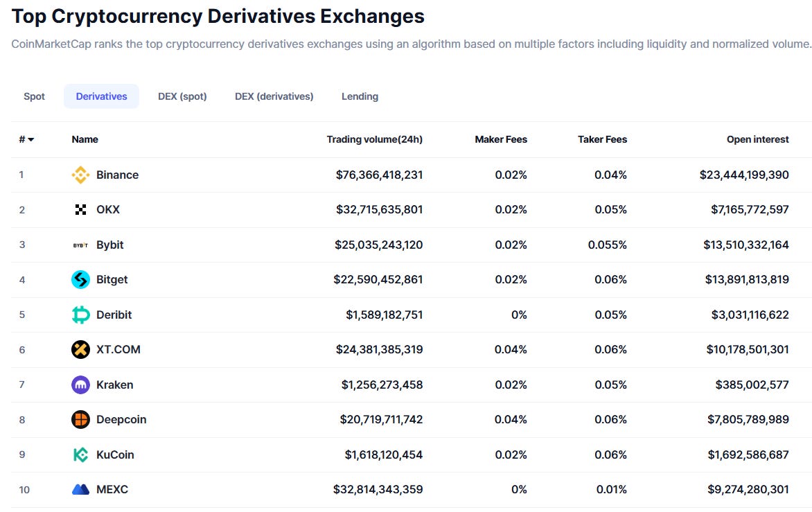
Task: Click the KuCoin logo icon
Action: [x=80, y=454]
